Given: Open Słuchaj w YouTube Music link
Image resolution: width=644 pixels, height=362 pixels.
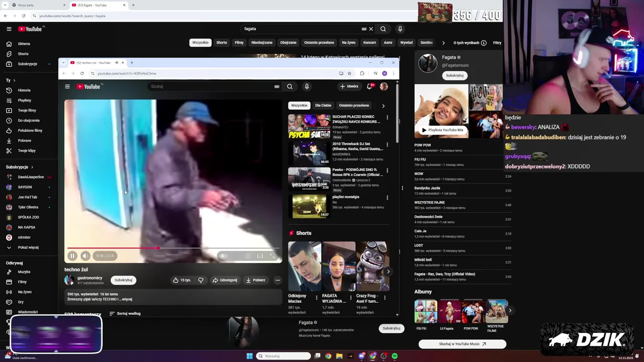Looking at the screenshot, I should [462, 344].
